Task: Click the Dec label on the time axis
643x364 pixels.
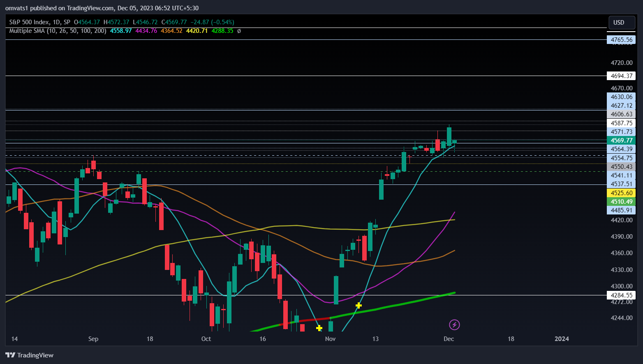Action: tap(449, 339)
